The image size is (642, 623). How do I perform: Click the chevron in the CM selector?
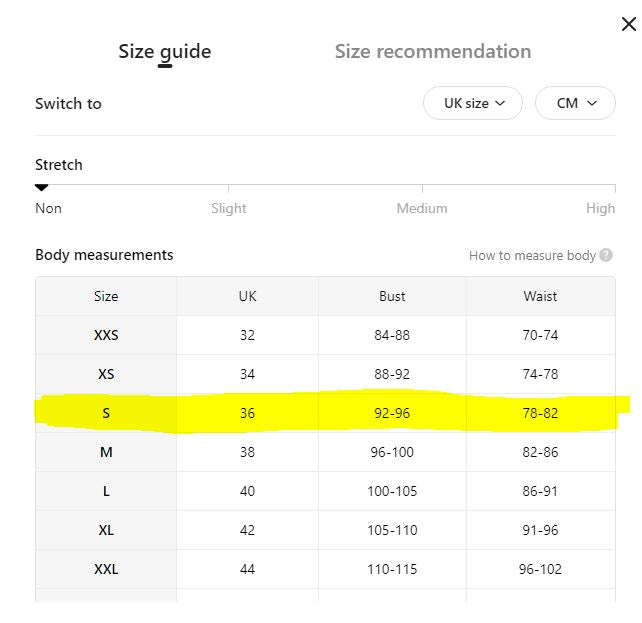pyautogui.click(x=592, y=103)
